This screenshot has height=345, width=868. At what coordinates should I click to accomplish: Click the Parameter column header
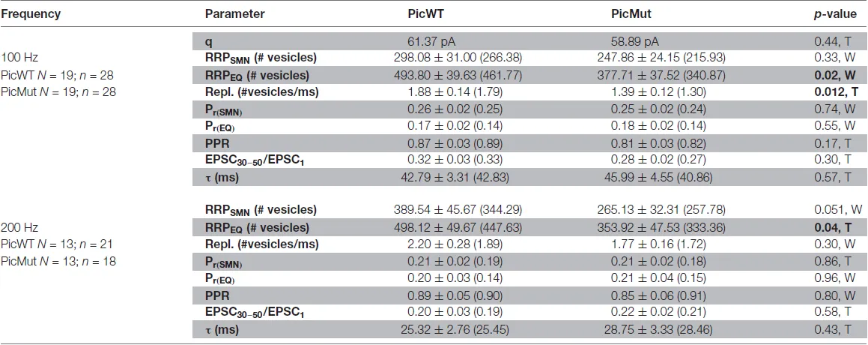[x=234, y=13]
